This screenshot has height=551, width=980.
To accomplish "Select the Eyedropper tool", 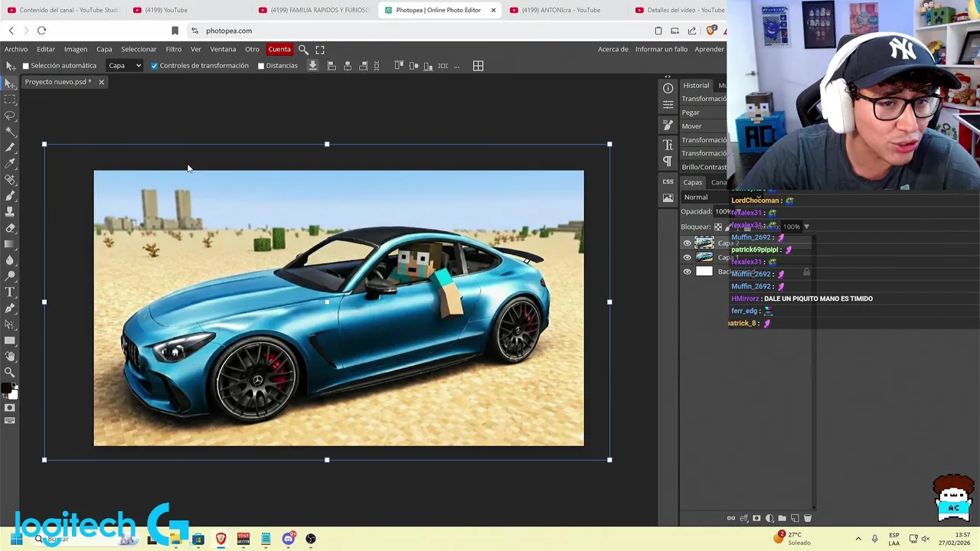I will 10,164.
